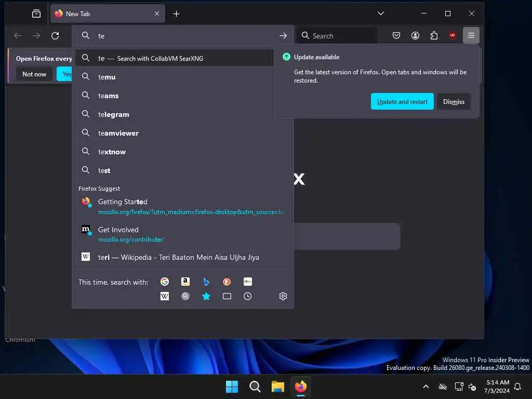This screenshot has width=532, height=399.
Task: Open the Firefox View icon
Action: click(36, 14)
